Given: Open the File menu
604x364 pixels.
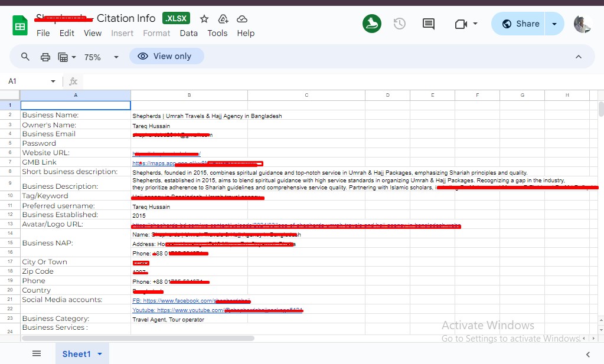Looking at the screenshot, I should (x=43, y=33).
